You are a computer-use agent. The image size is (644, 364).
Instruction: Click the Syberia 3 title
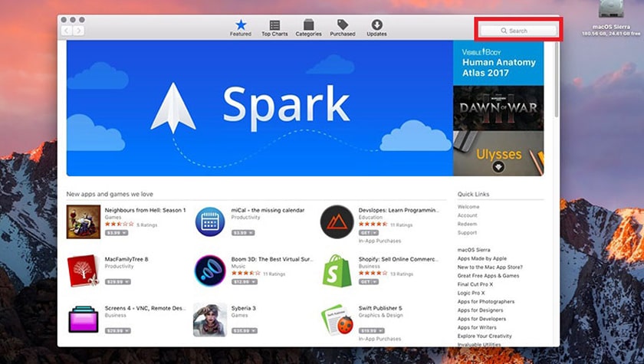244,308
